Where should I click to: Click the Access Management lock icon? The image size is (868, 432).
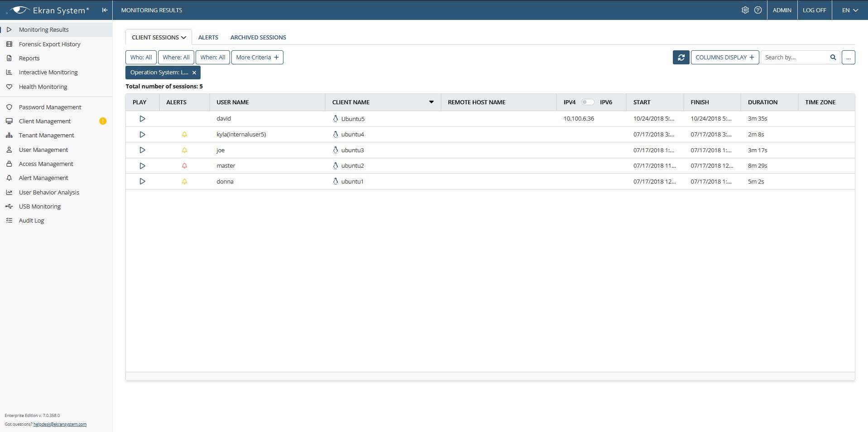coord(9,164)
